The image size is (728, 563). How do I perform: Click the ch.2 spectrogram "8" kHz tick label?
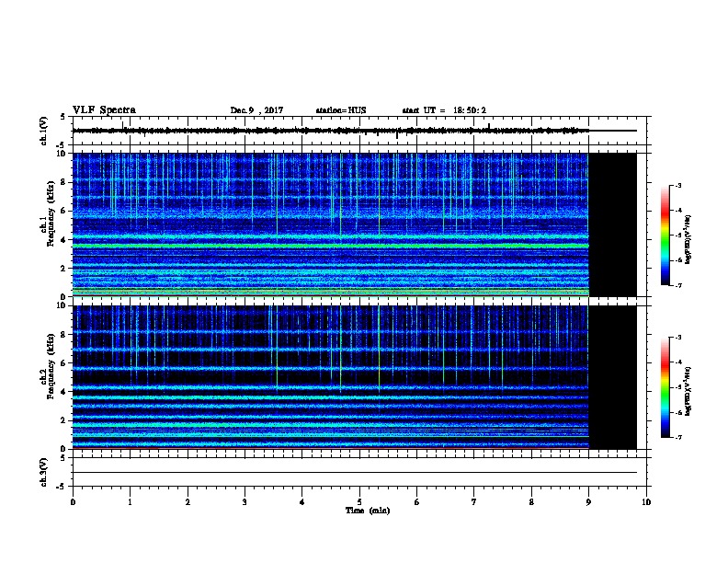point(63,335)
